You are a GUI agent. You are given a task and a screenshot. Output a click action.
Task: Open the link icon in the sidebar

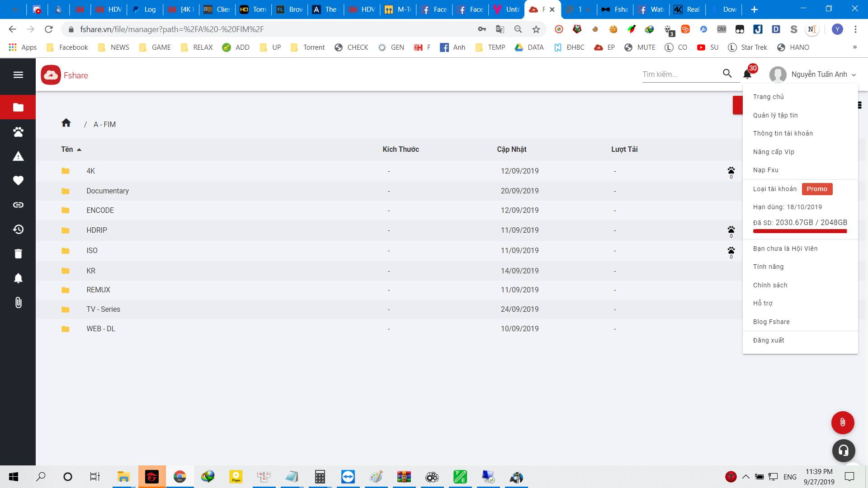(18, 205)
